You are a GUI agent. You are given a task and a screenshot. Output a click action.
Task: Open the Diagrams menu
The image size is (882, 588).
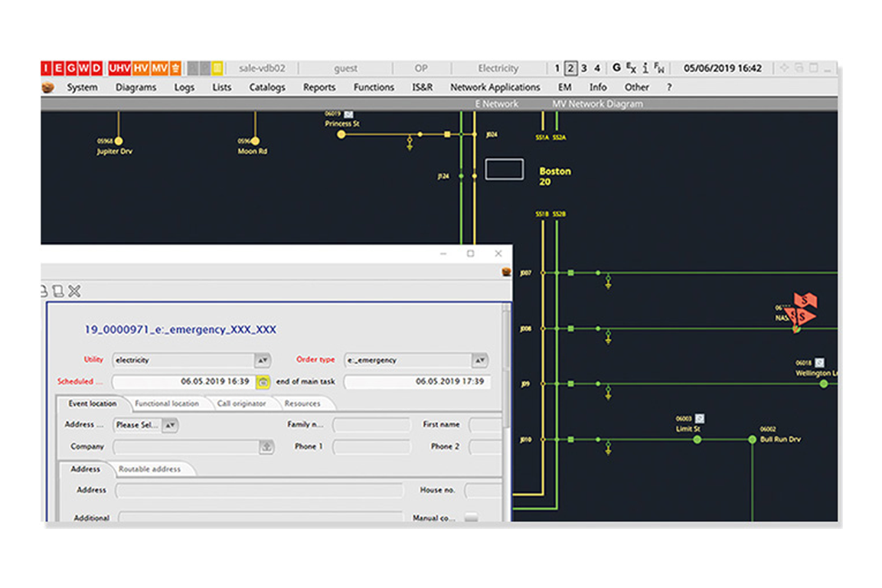pyautogui.click(x=136, y=87)
